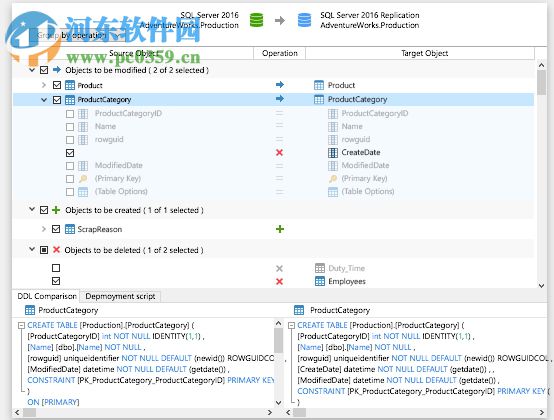The height and width of the screenshot is (420, 554).
Task: Click the Employees table icon
Action: click(319, 281)
